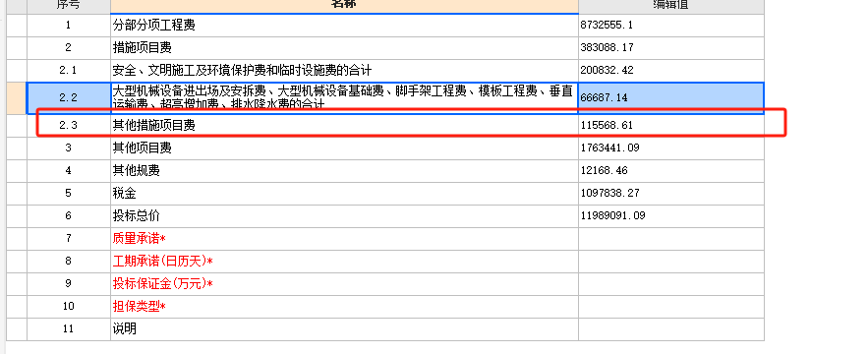Click the empty value field for 质量承诺
868x354 pixels.
[x=671, y=238]
